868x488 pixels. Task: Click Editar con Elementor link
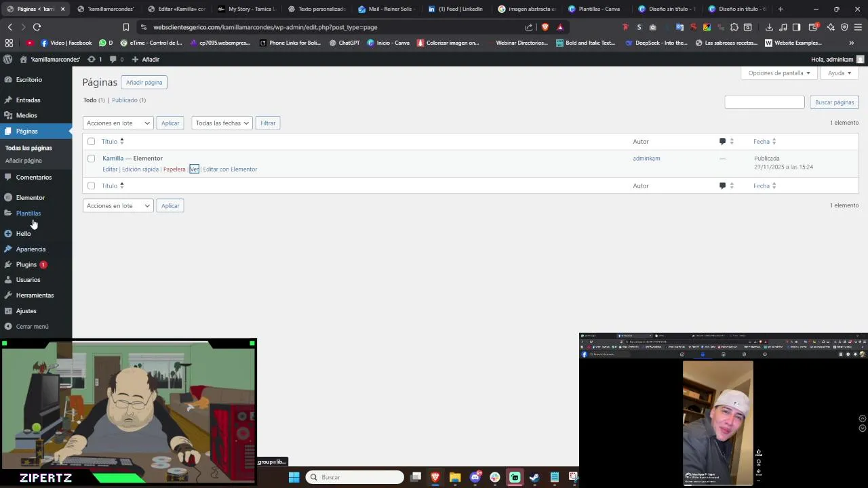230,169
